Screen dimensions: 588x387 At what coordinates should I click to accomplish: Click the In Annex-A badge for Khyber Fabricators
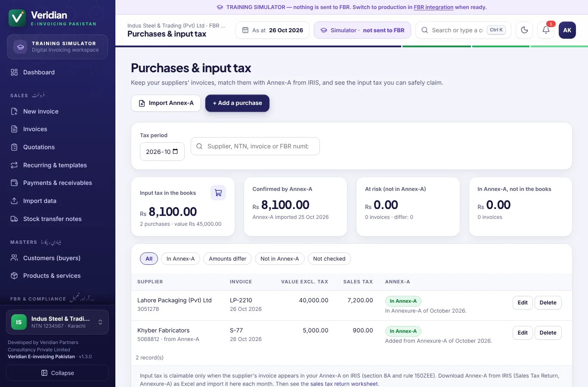(403, 331)
